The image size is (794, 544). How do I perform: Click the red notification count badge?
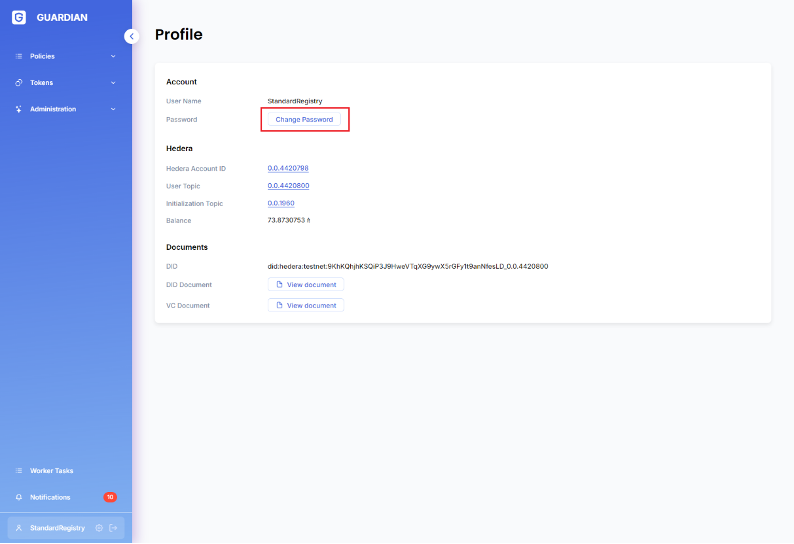110,497
